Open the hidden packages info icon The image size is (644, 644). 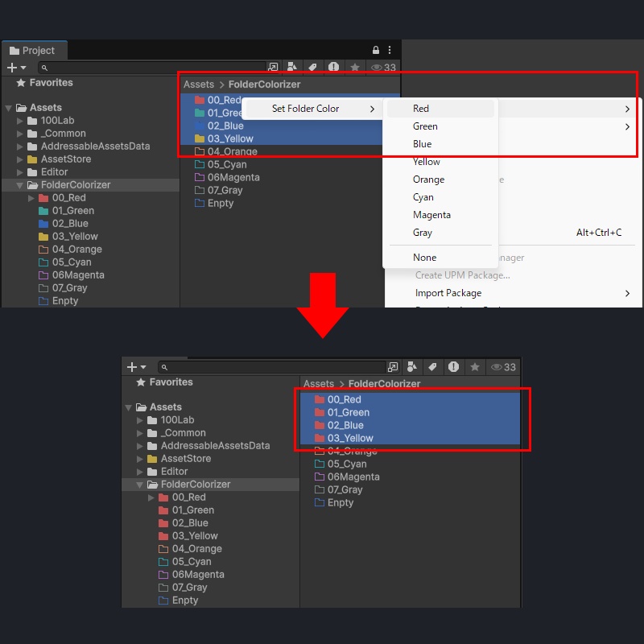click(333, 68)
